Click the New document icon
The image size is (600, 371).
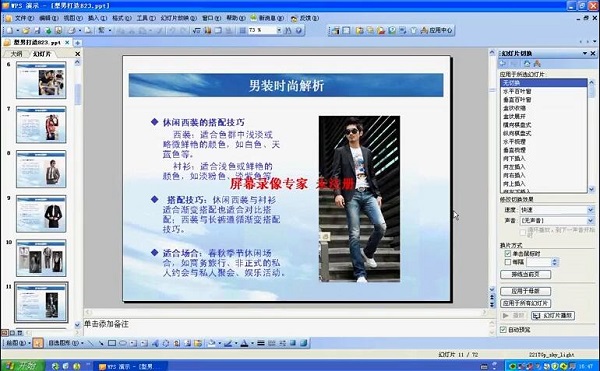pyautogui.click(x=10, y=30)
